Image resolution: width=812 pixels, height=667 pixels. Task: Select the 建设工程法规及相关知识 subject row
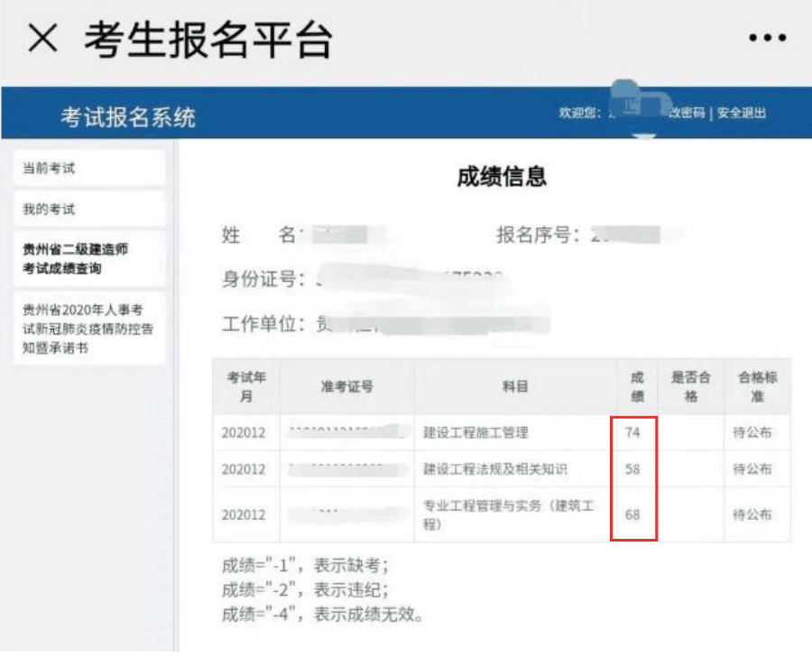coord(502,469)
